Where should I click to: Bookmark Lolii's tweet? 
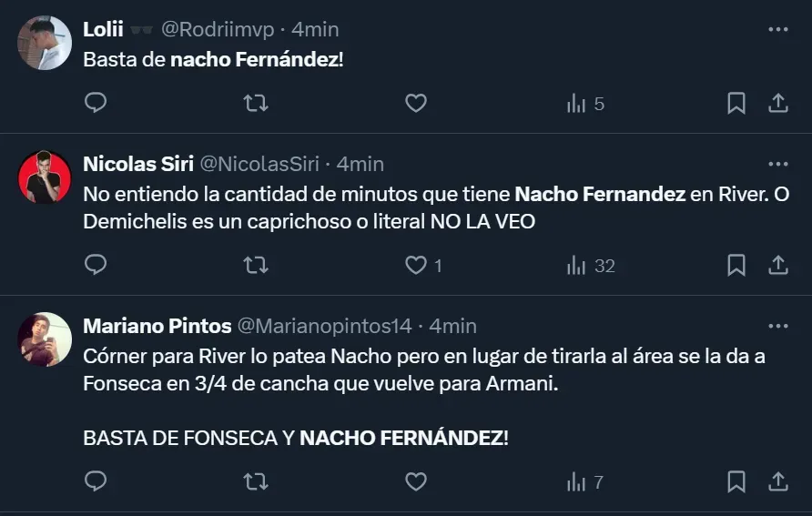[736, 104]
